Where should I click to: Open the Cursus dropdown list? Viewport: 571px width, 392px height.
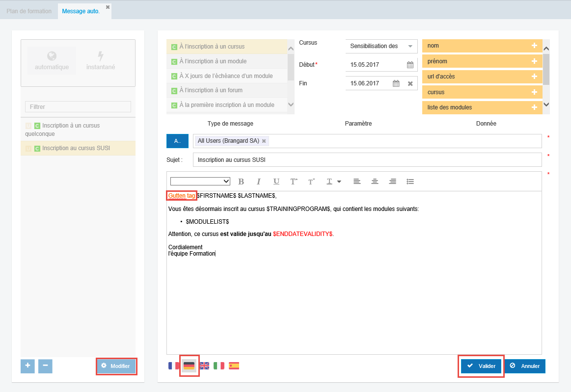(x=410, y=46)
